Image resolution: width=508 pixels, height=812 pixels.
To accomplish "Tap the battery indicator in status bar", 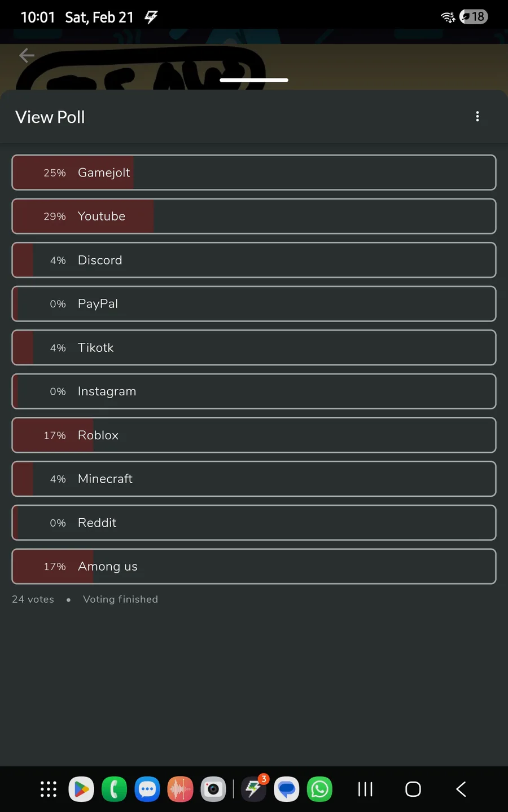I will pyautogui.click(x=474, y=17).
